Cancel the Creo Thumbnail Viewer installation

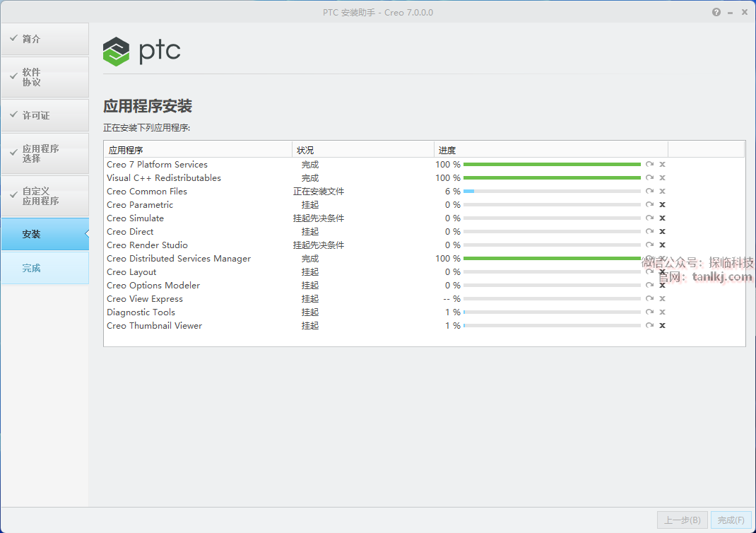pos(662,326)
